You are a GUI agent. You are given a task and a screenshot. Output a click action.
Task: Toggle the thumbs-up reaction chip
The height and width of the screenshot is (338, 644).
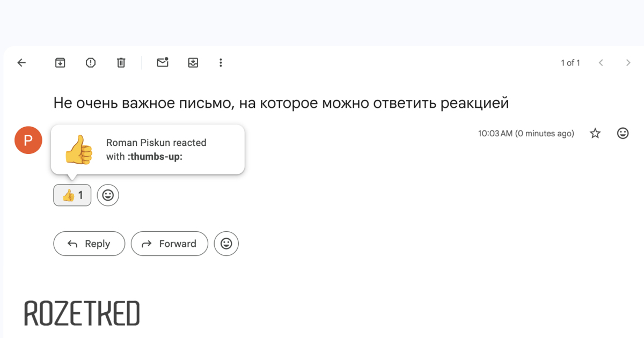click(72, 195)
